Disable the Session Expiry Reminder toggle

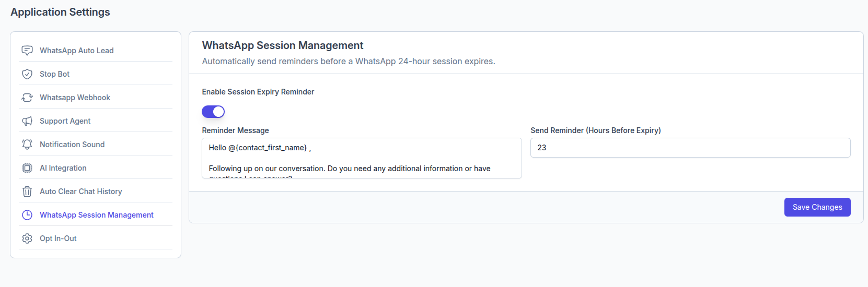[x=213, y=112]
